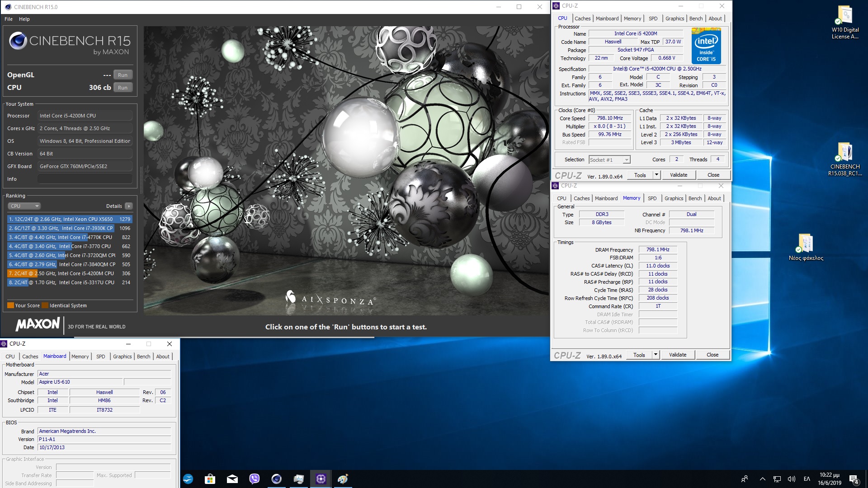Open About tab in Memory CPU-Z window
This screenshot has height=488, width=868.
point(714,198)
